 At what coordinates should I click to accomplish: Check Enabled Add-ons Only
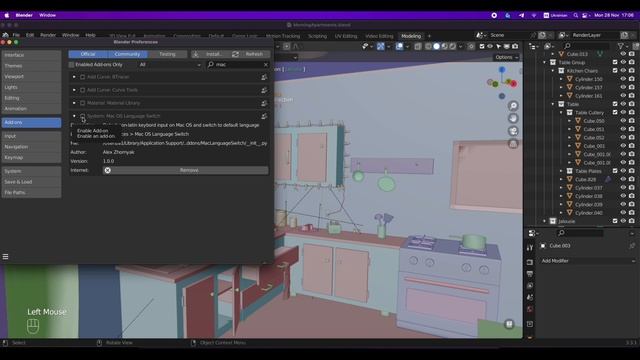click(71, 64)
